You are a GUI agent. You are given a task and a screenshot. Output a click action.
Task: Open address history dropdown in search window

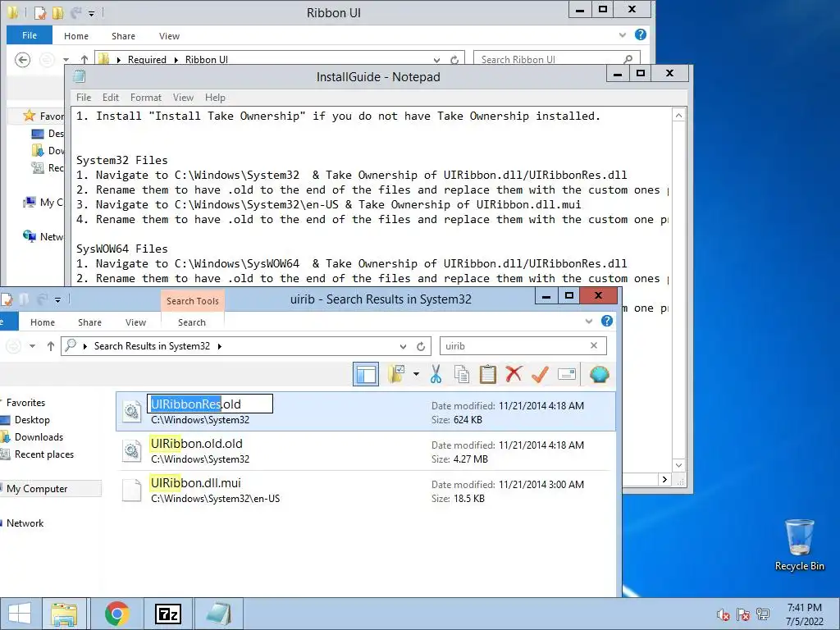coord(403,347)
